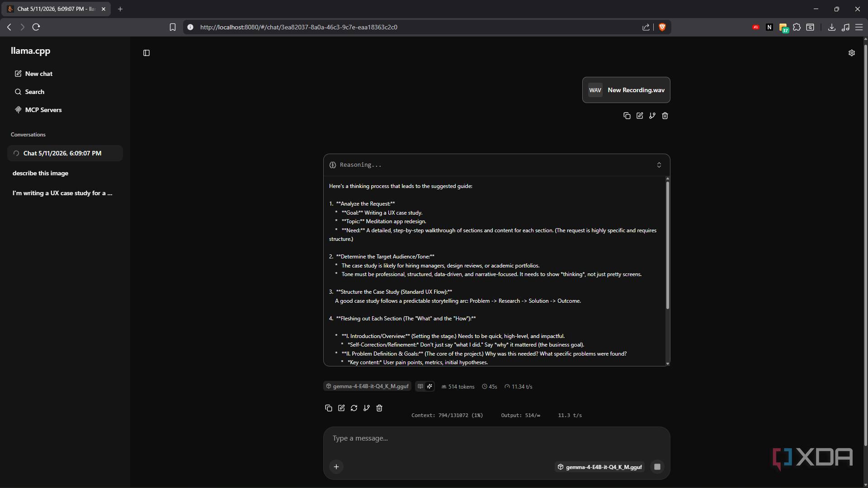This screenshot has width=868, height=488.
Task: Select conversation Chat 5/11/2026, 6:09:07 PM
Action: [65, 153]
